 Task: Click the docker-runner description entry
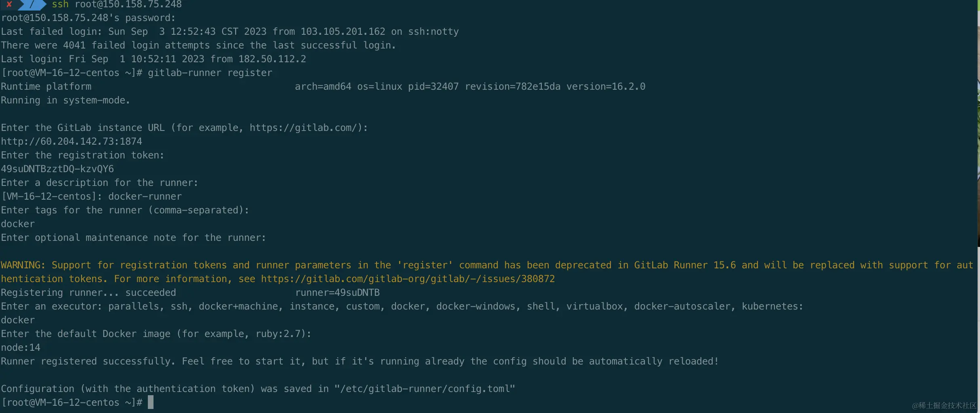coord(145,196)
